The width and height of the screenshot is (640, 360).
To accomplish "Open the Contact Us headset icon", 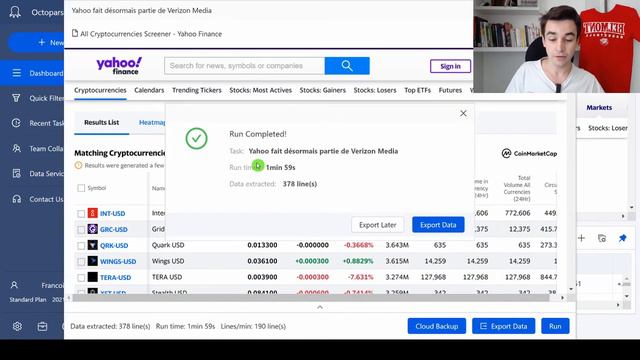I will click(16, 199).
